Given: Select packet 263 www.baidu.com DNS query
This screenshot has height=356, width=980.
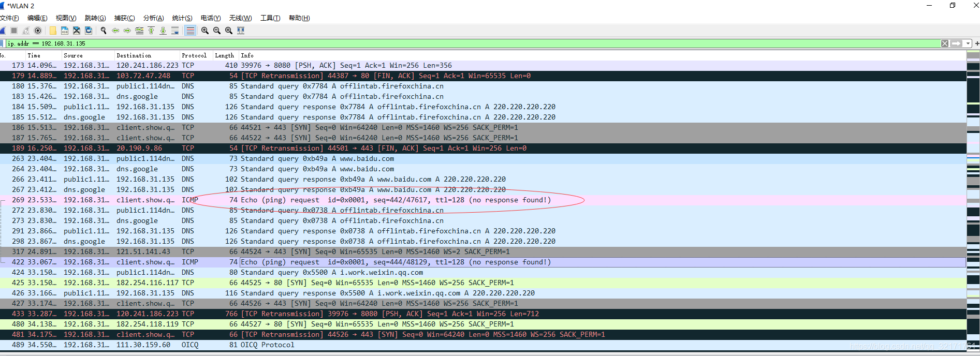Looking at the screenshot, I should click(483, 159).
